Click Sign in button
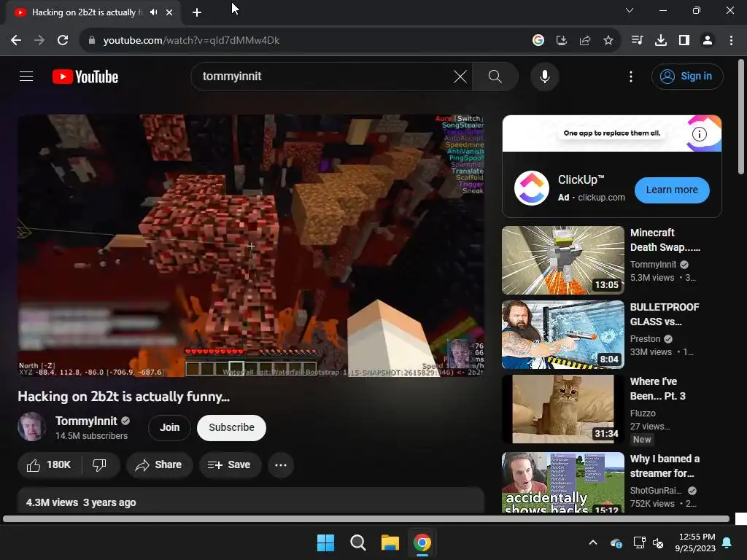 pyautogui.click(x=687, y=76)
